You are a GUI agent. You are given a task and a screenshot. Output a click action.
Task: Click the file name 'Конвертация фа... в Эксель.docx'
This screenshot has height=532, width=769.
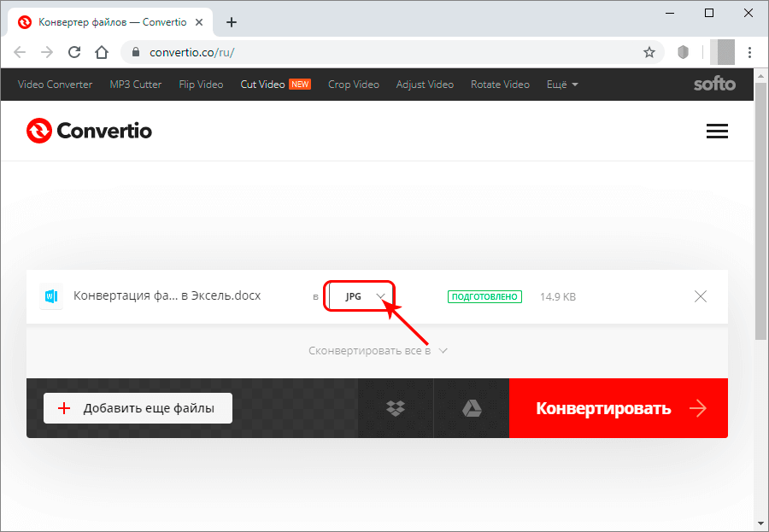167,295
